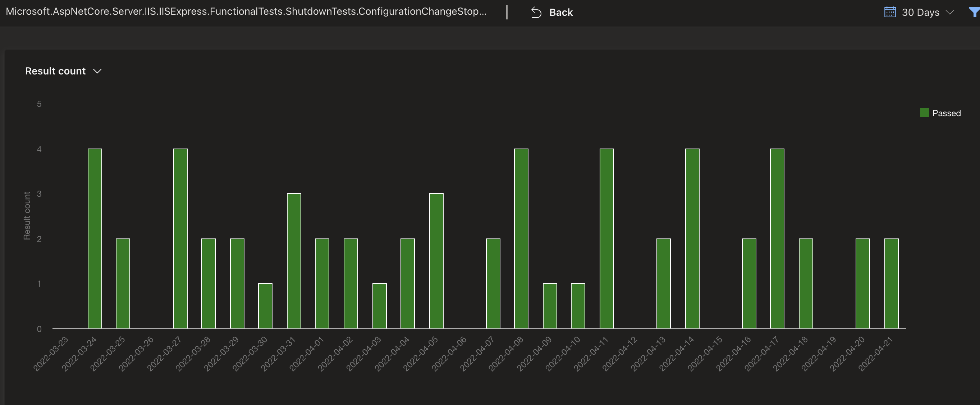The height and width of the screenshot is (405, 980).
Task: Click the green Passed legend swatch
Action: click(x=924, y=113)
